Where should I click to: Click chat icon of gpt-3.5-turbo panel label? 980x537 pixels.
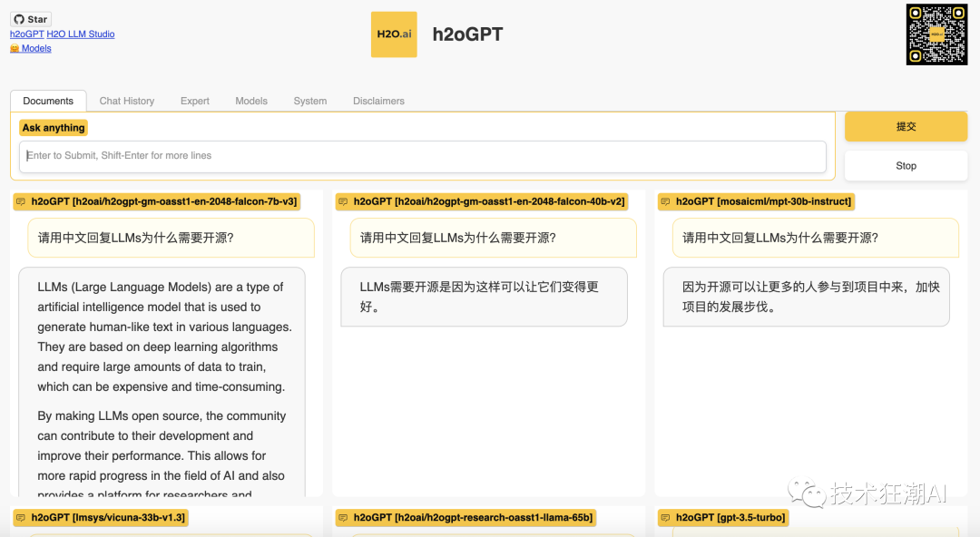tap(666, 518)
